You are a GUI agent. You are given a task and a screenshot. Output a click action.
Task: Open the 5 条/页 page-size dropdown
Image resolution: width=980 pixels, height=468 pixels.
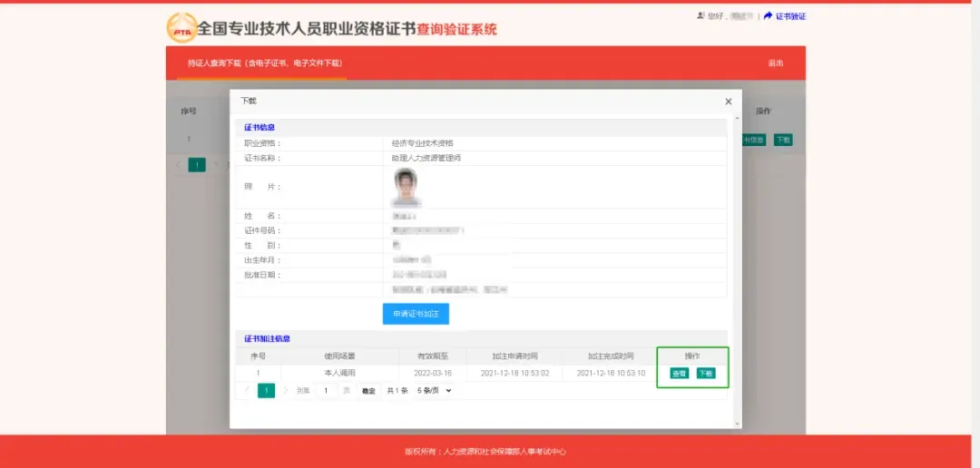[x=433, y=391]
